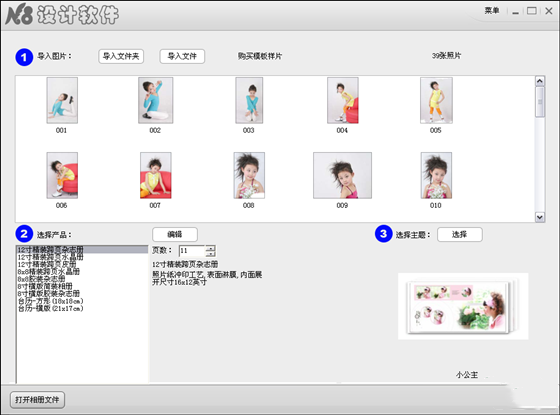Select photo thumbnail 008
Viewport: 560px width, 415px height.
click(249, 175)
